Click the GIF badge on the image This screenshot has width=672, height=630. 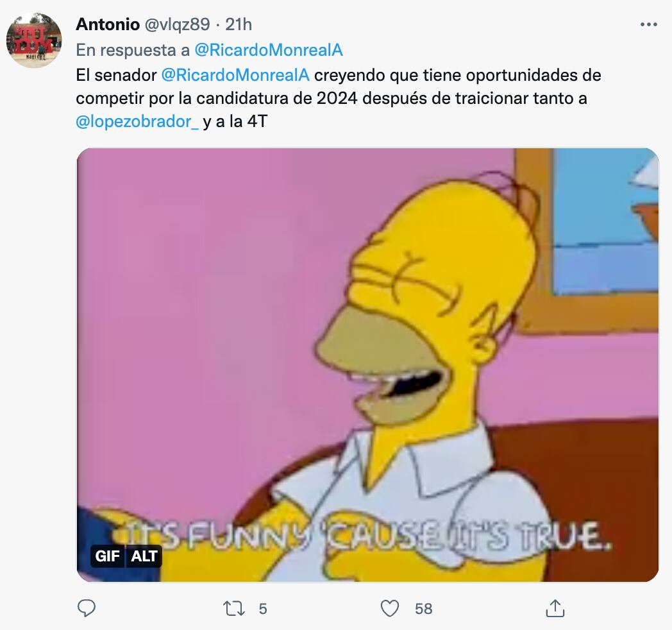click(x=108, y=556)
